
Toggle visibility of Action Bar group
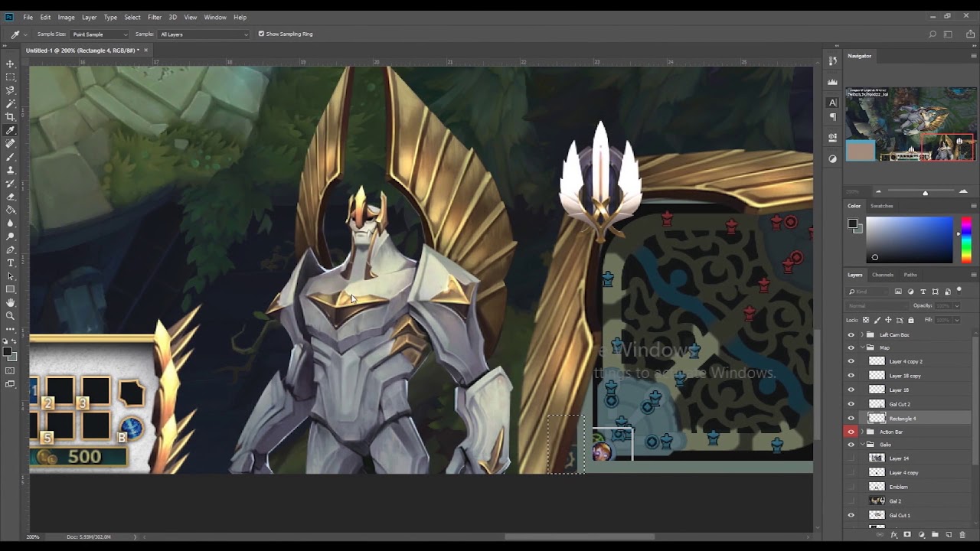tap(851, 432)
